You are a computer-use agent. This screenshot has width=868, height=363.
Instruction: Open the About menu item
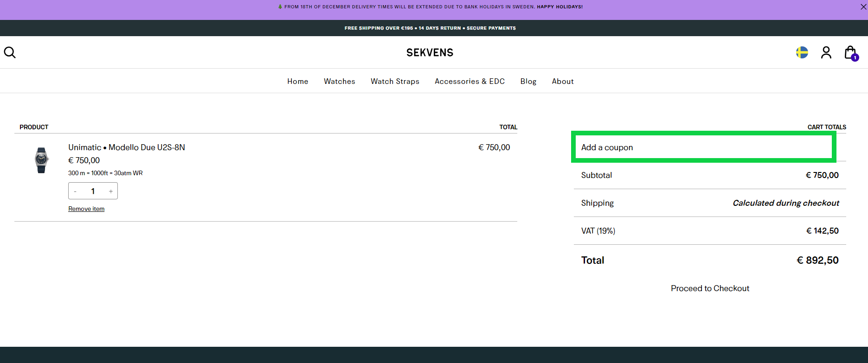(x=563, y=81)
